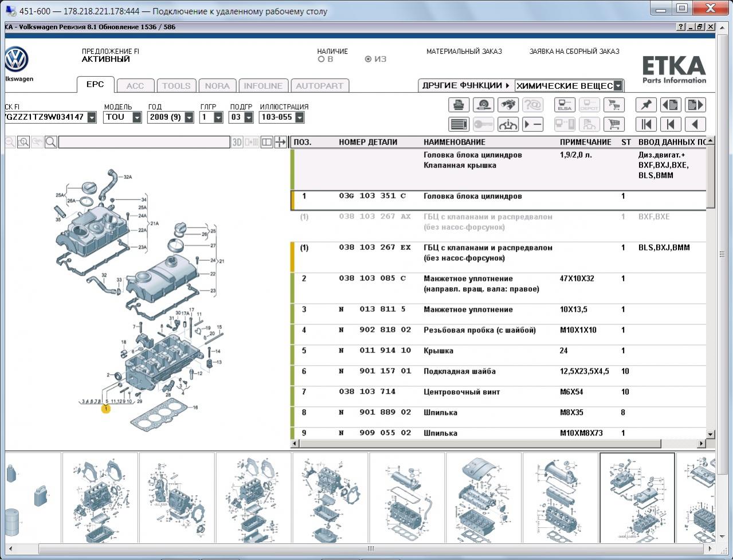
Task: Open the parts list view icon
Action: coord(458,124)
